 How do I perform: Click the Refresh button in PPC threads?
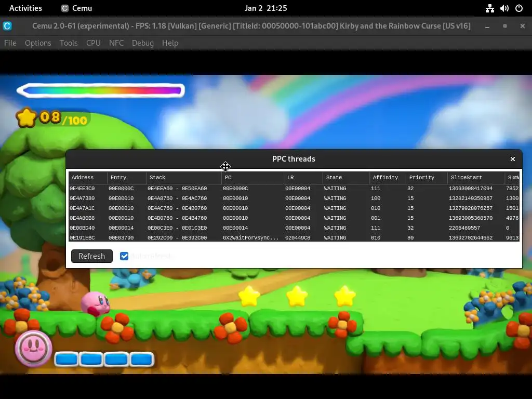coord(92,256)
